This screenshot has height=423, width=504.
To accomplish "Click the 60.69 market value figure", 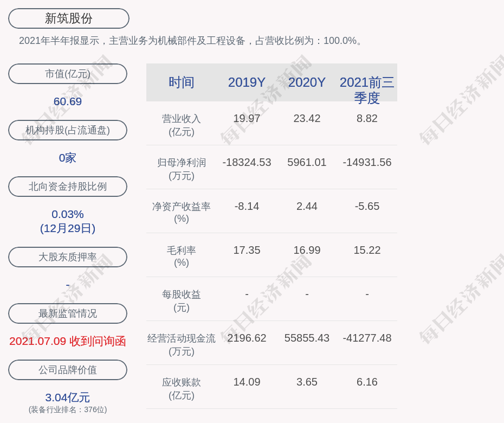I will click(x=68, y=101).
